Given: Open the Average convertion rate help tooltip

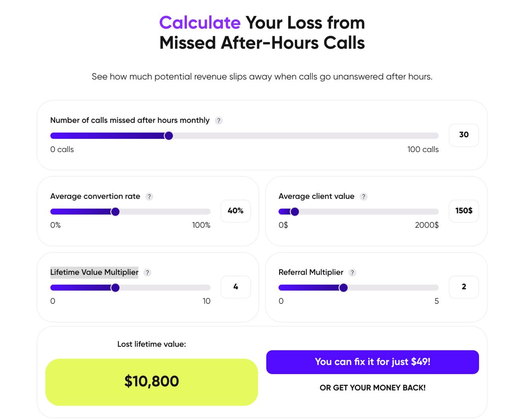Looking at the screenshot, I should click(149, 197).
